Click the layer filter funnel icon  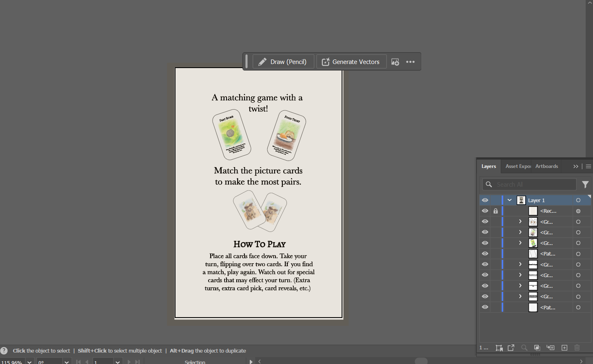pos(585,185)
